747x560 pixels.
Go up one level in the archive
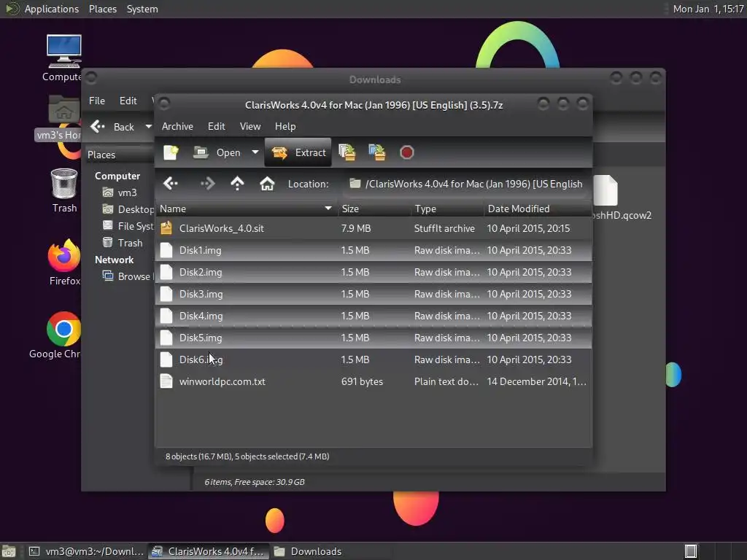(x=237, y=184)
